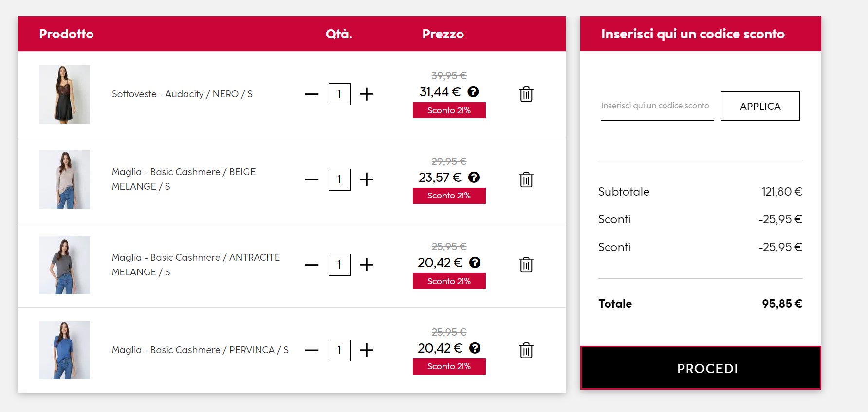Increase quantity of Sottoveste Audacity
This screenshot has height=412, width=868.
367,94
